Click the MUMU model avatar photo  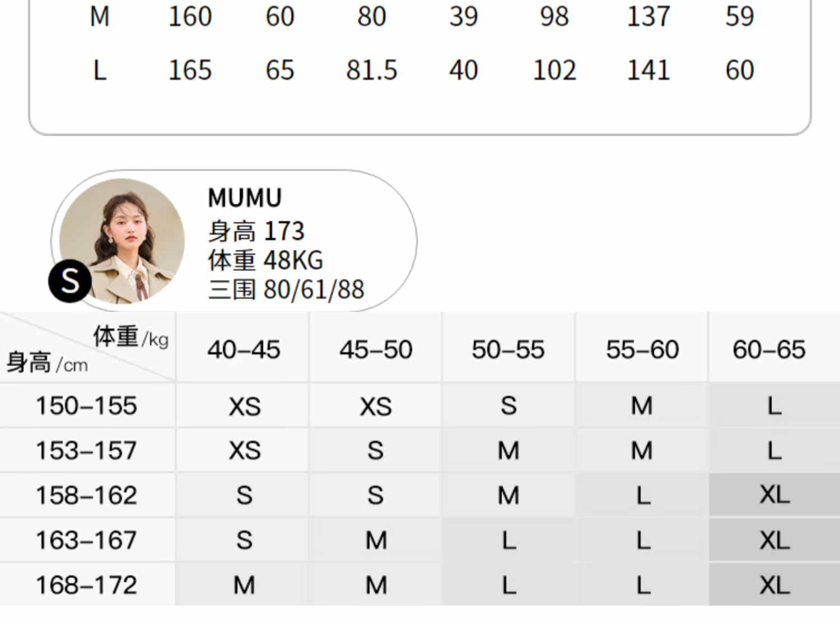click(122, 240)
